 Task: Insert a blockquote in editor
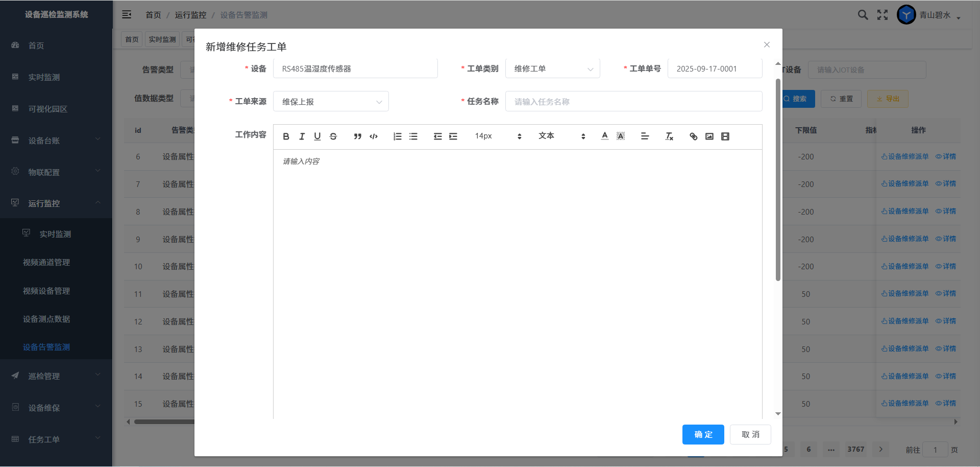coord(357,136)
